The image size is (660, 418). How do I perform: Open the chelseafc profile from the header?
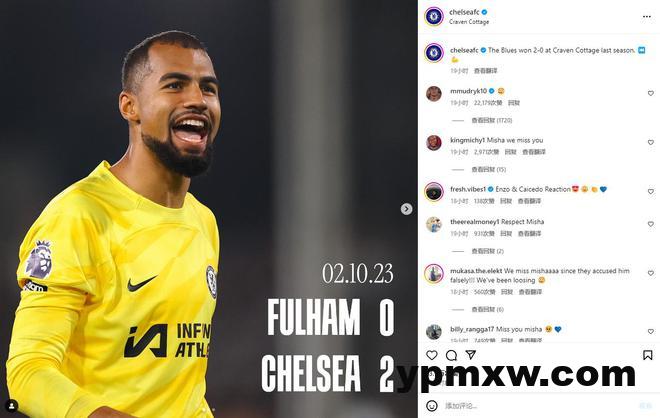point(464,12)
